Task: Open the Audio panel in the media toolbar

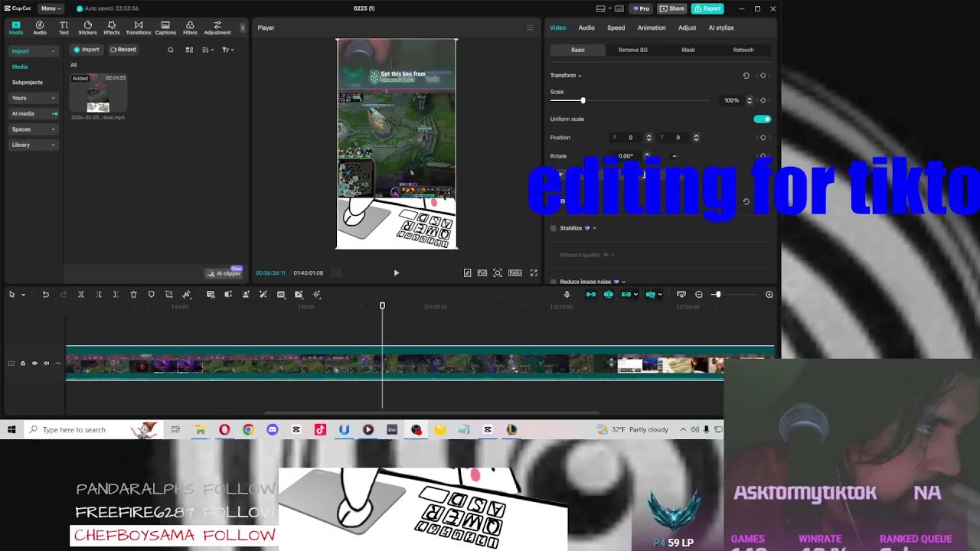Action: [x=40, y=28]
